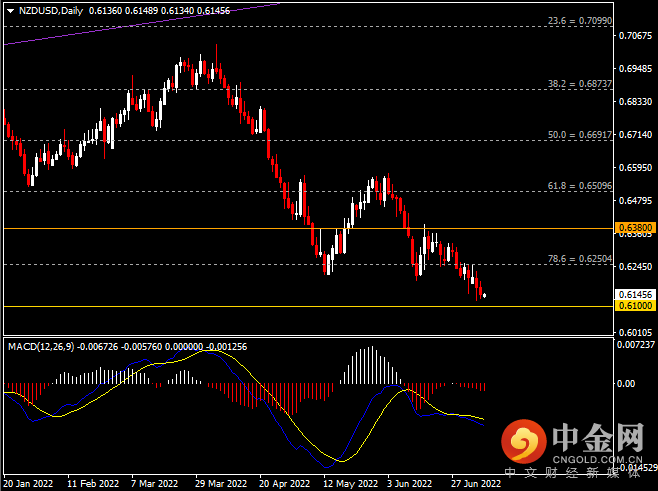Select the purple trendline at chart top

point(142,24)
